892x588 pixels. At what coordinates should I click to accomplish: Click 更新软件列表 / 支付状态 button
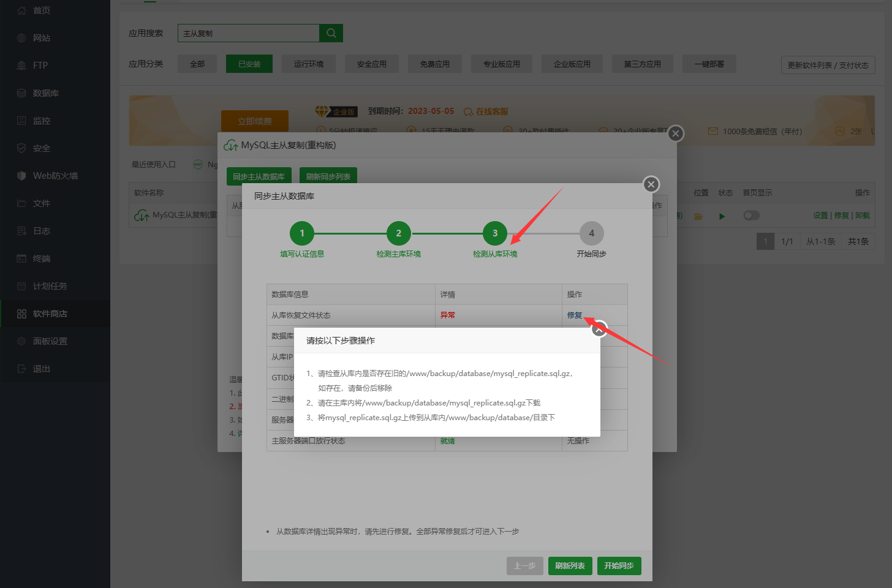[x=828, y=65]
